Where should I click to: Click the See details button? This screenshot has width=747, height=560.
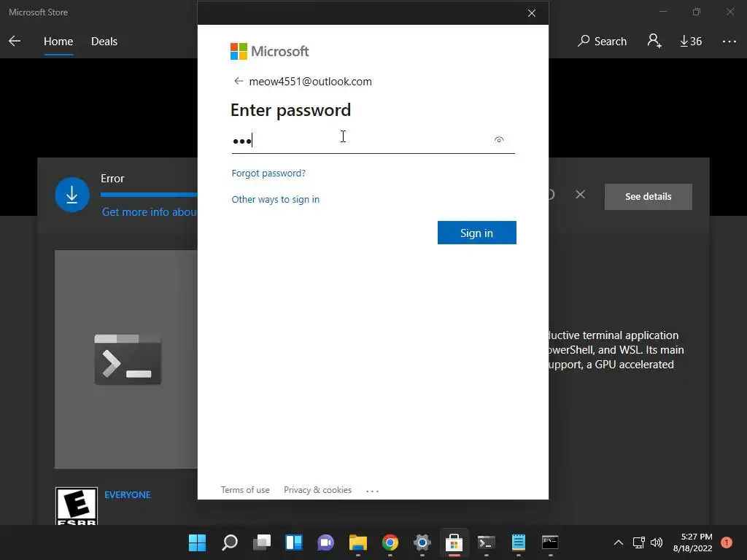click(x=648, y=197)
